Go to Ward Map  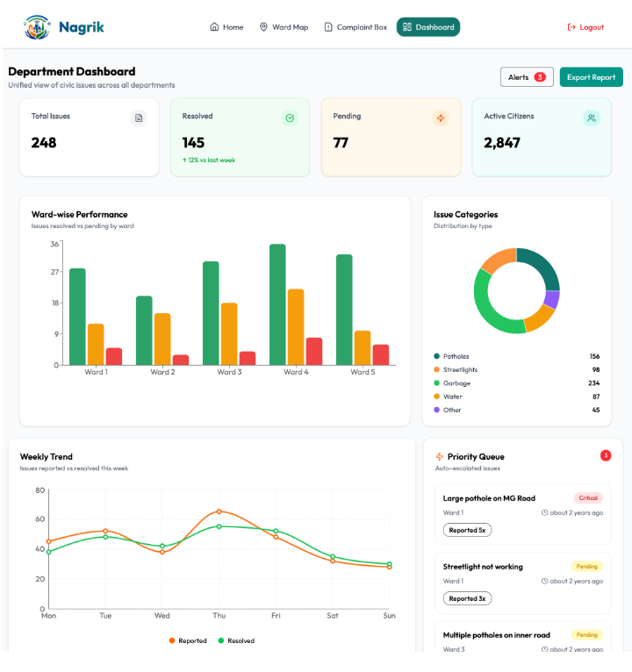(x=284, y=27)
